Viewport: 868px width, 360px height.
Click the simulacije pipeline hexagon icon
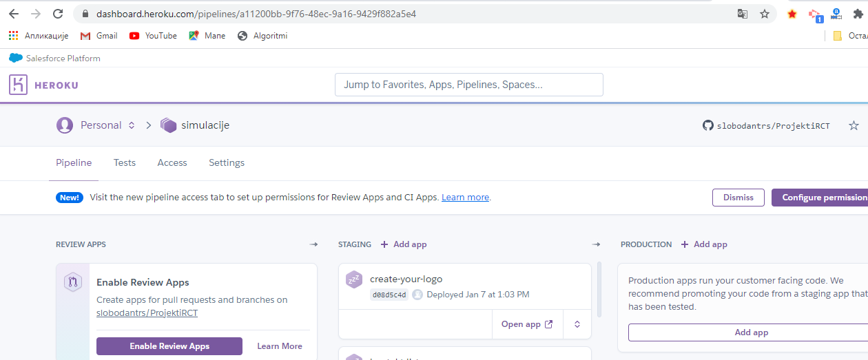pyautogui.click(x=168, y=125)
